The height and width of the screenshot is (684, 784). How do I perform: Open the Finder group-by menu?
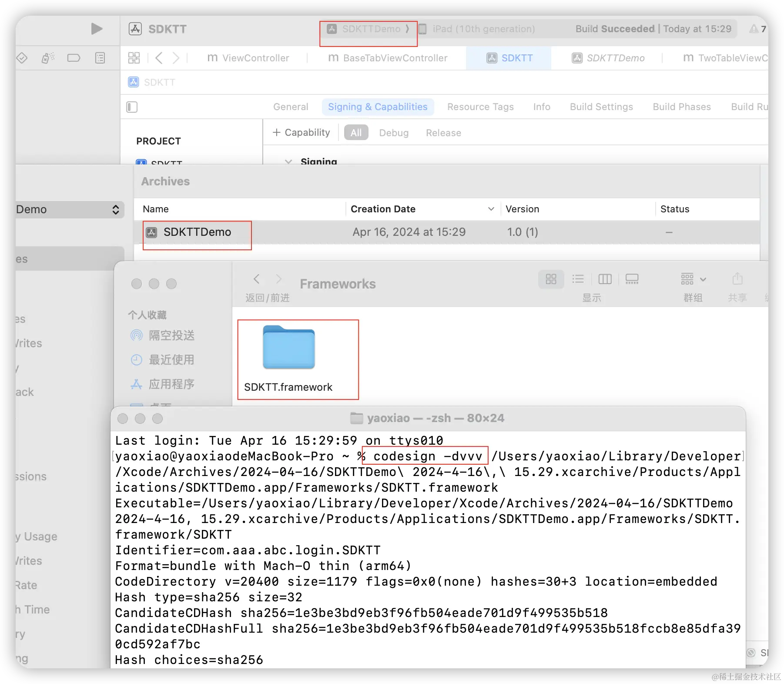(694, 279)
